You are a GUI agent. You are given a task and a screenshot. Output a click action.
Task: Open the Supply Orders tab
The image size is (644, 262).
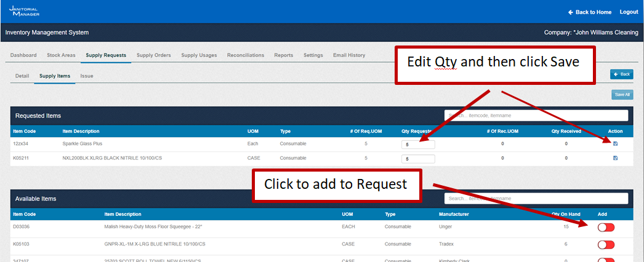point(153,55)
